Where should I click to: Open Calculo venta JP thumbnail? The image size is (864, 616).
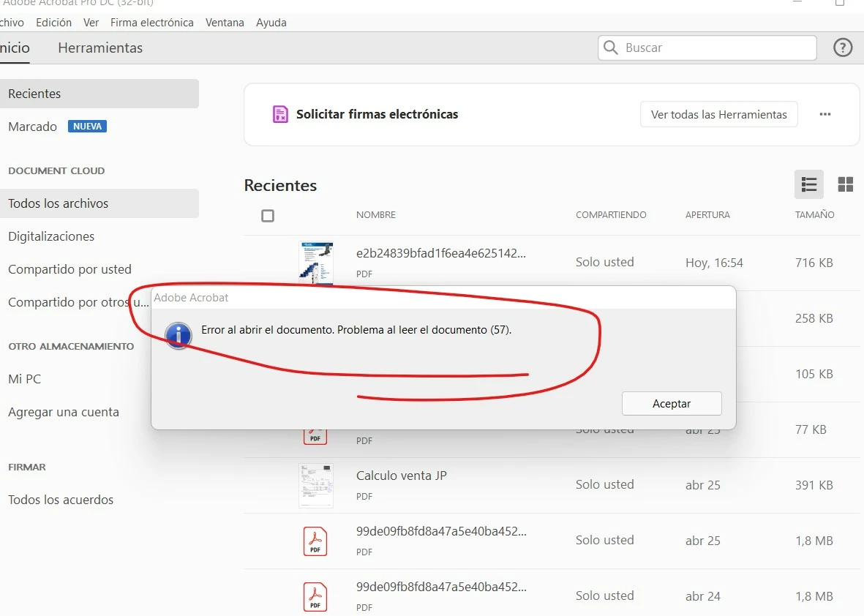click(316, 486)
